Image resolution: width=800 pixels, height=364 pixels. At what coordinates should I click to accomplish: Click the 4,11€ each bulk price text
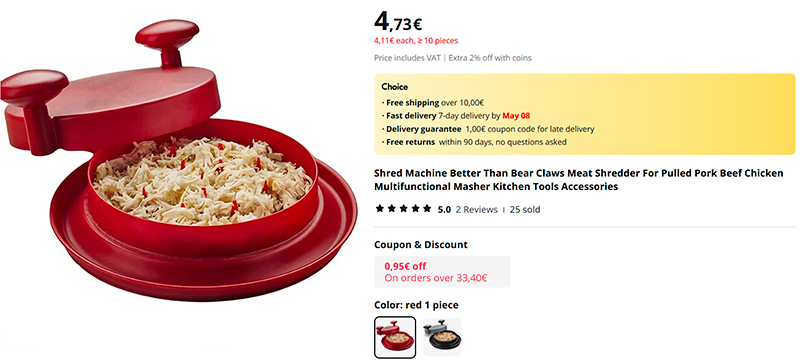pyautogui.click(x=416, y=40)
